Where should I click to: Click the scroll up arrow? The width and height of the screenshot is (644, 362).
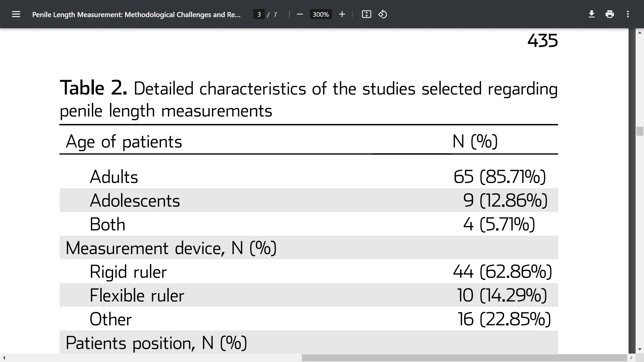coord(640,33)
